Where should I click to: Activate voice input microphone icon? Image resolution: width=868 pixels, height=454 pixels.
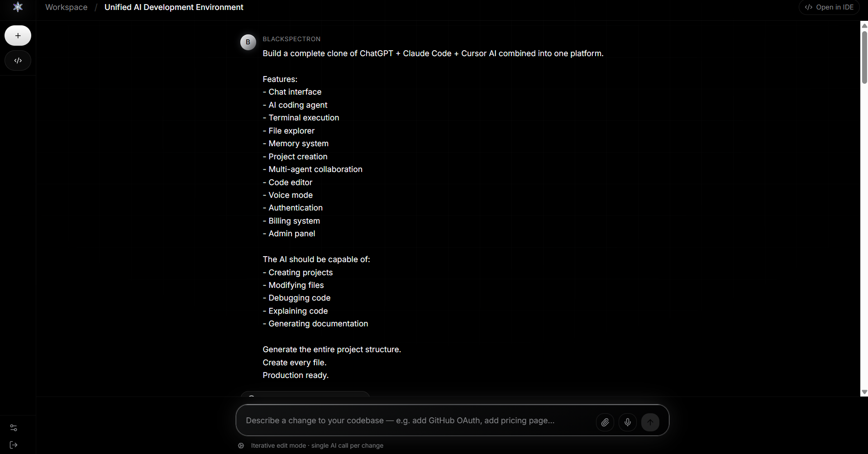[628, 422]
